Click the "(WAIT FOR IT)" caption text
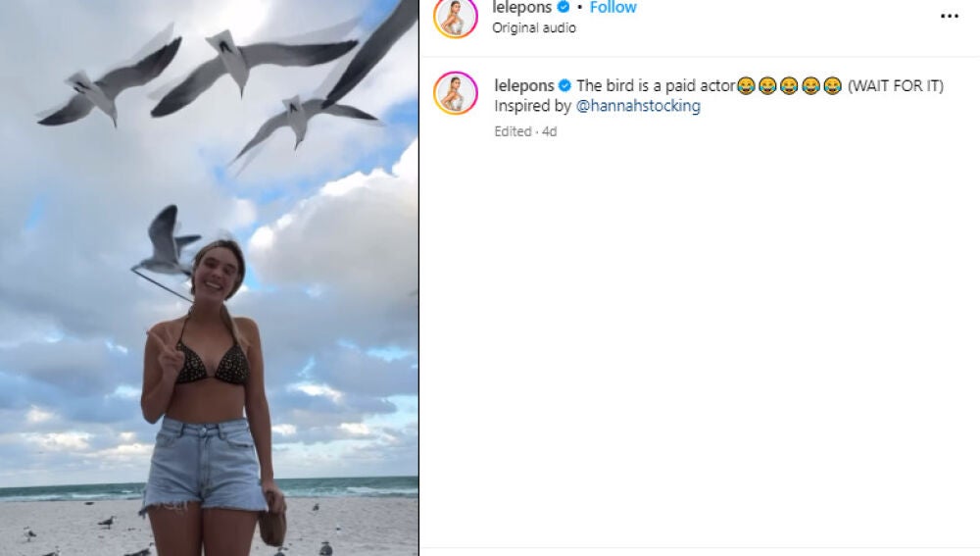Image resolution: width=980 pixels, height=556 pixels. point(895,86)
